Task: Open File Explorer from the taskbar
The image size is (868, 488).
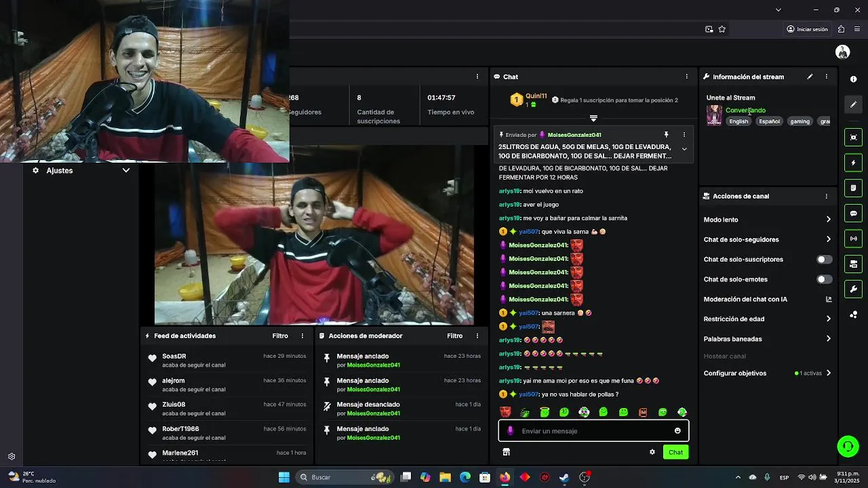Action: point(445,477)
